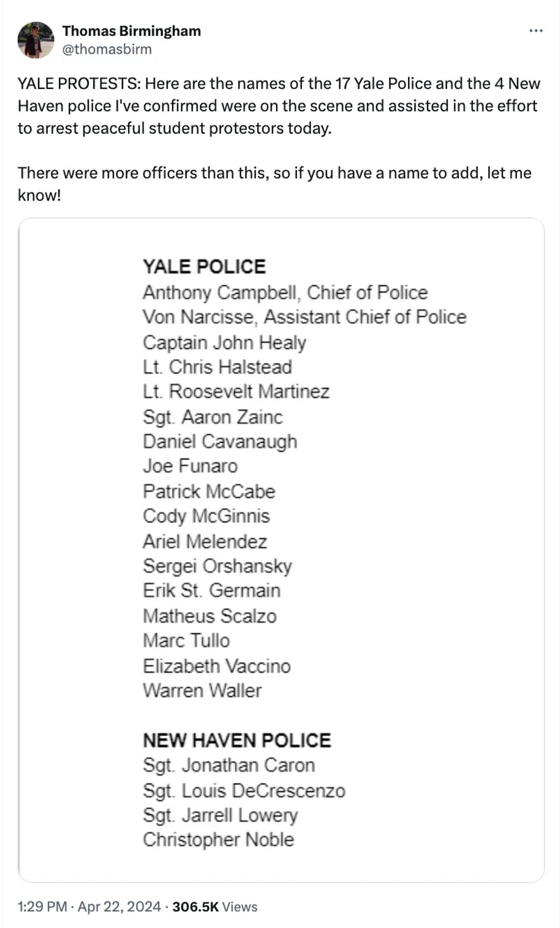The height and width of the screenshot is (928, 560).
Task: Click Thomas Birmingham's profile avatar
Action: point(36,40)
